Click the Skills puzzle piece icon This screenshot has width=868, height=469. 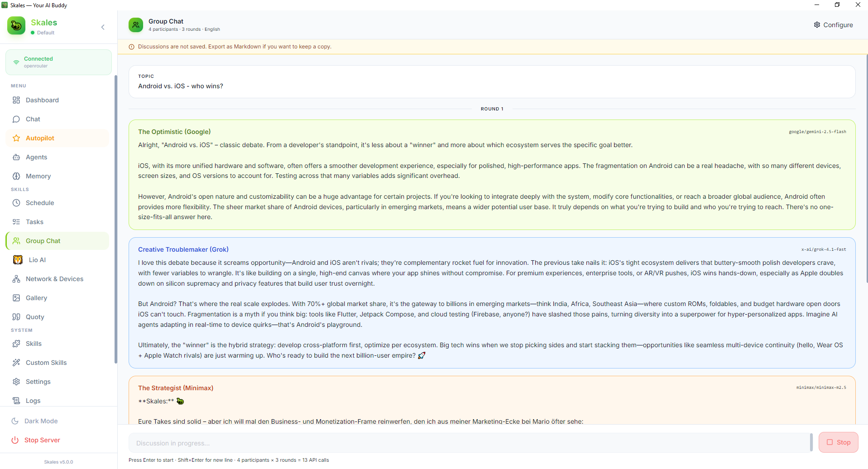[16, 344]
